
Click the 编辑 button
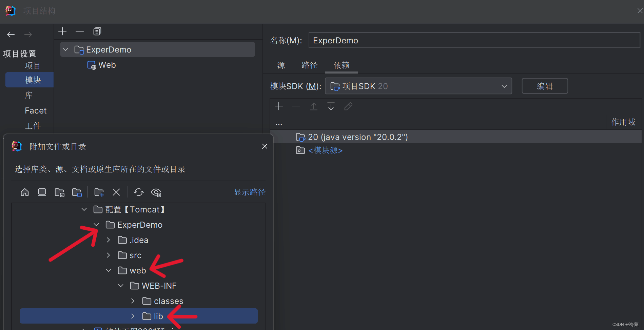pyautogui.click(x=545, y=86)
